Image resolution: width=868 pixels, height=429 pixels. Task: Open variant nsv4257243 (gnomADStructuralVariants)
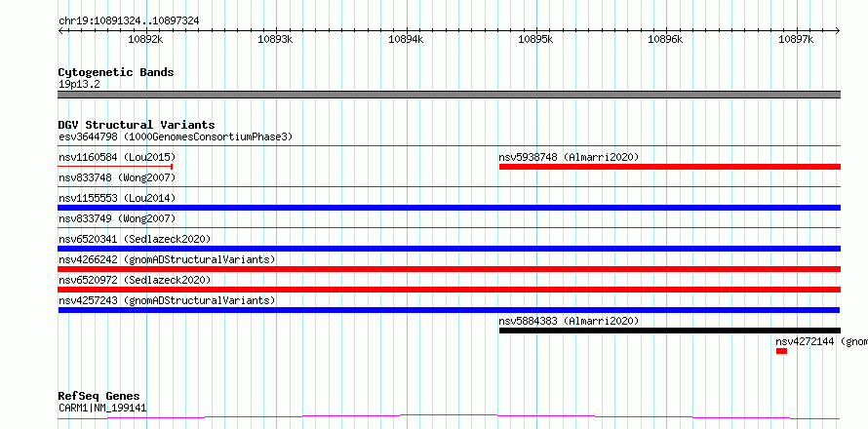(x=167, y=300)
